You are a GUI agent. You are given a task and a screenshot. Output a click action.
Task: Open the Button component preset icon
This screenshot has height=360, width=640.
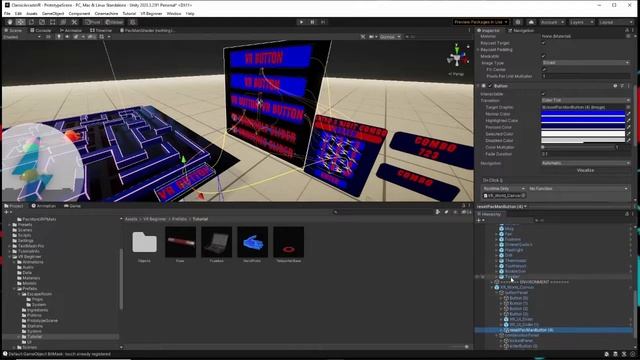pyautogui.click(x=622, y=86)
